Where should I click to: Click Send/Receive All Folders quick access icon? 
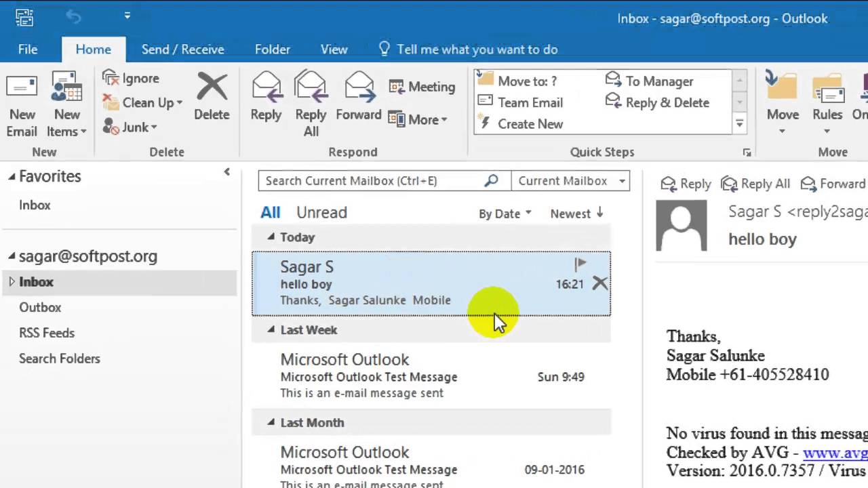pyautogui.click(x=24, y=17)
